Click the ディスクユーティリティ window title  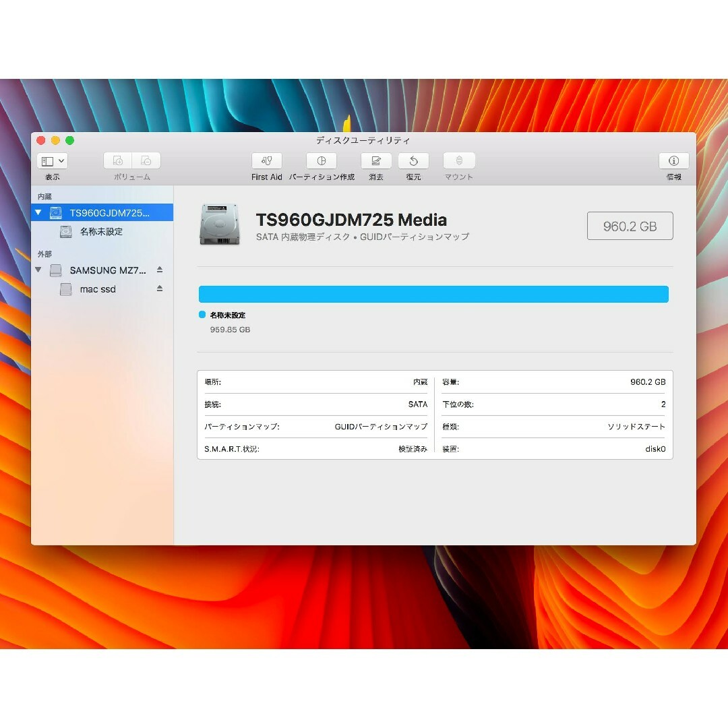[x=363, y=140]
